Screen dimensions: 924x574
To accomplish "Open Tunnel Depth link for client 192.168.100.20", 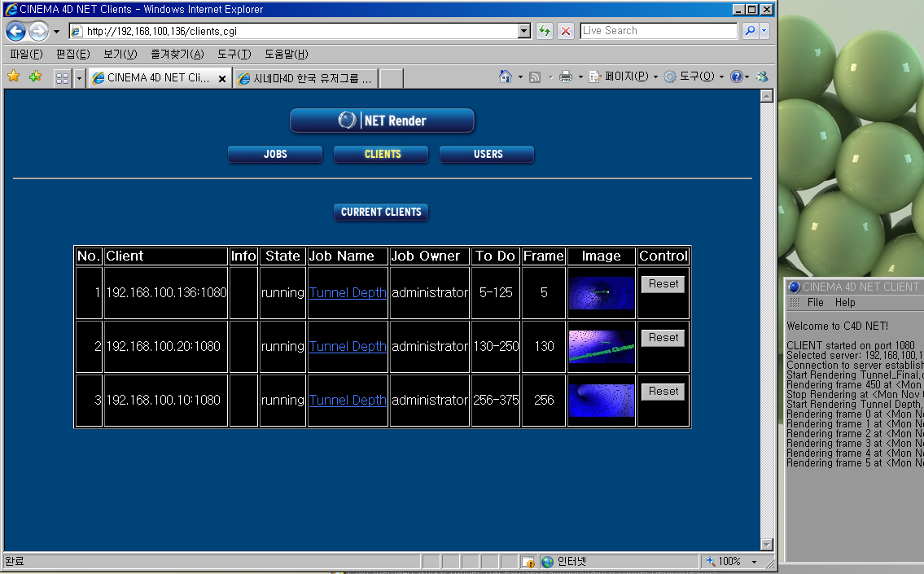I will [348, 347].
